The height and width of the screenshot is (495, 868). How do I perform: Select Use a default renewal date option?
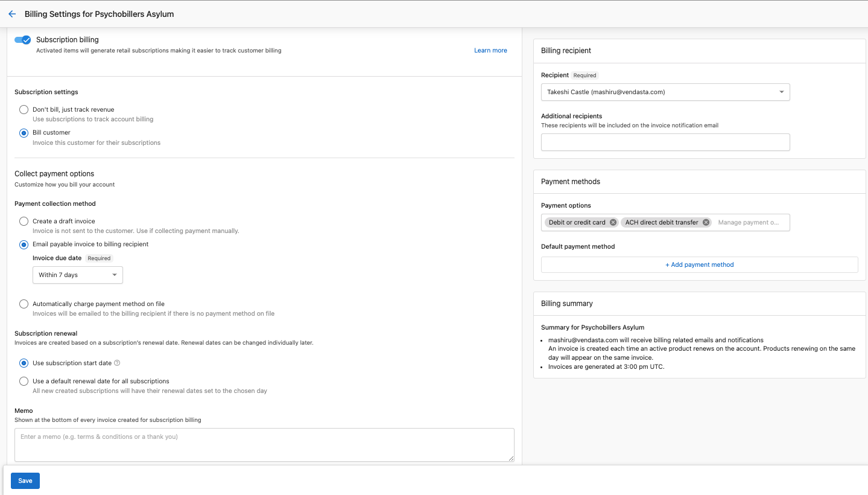click(x=24, y=382)
